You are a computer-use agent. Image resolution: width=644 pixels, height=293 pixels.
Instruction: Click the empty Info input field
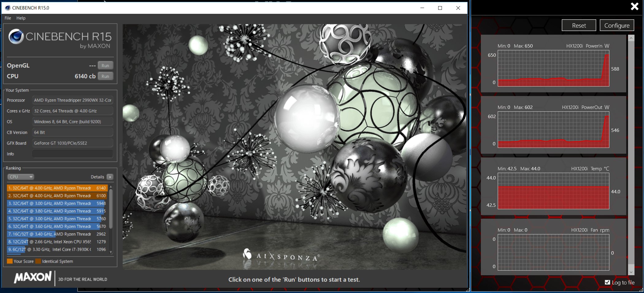coord(73,154)
